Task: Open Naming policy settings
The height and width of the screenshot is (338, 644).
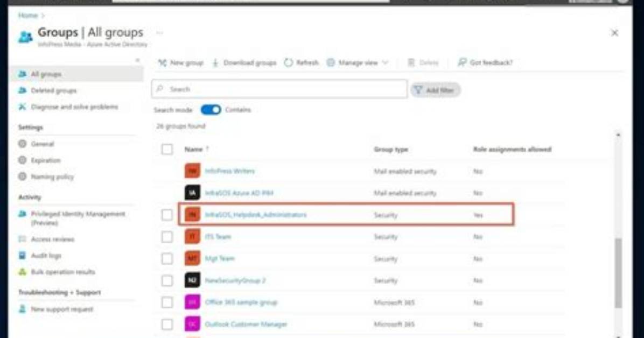Action: tap(52, 177)
